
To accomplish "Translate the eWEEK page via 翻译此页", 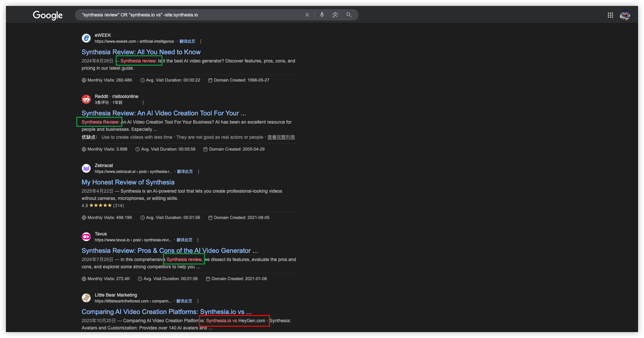I will coord(187,41).
